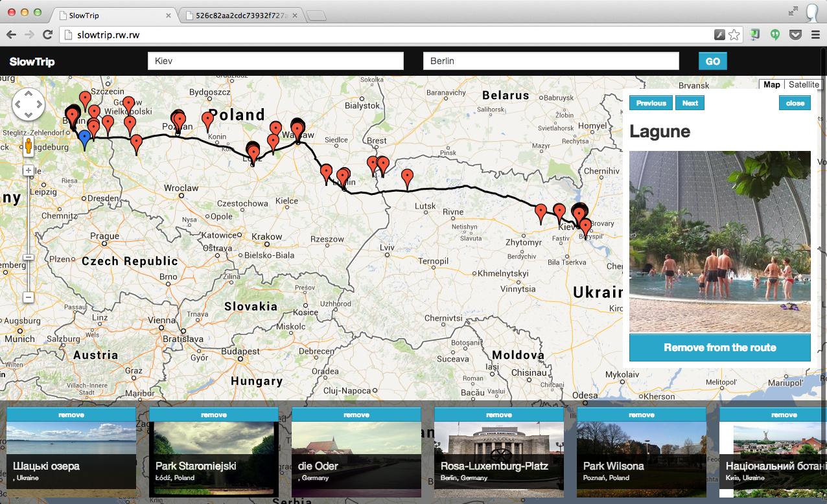Click the browser forward arrow
This screenshot has height=504, width=827.
pos(29,35)
